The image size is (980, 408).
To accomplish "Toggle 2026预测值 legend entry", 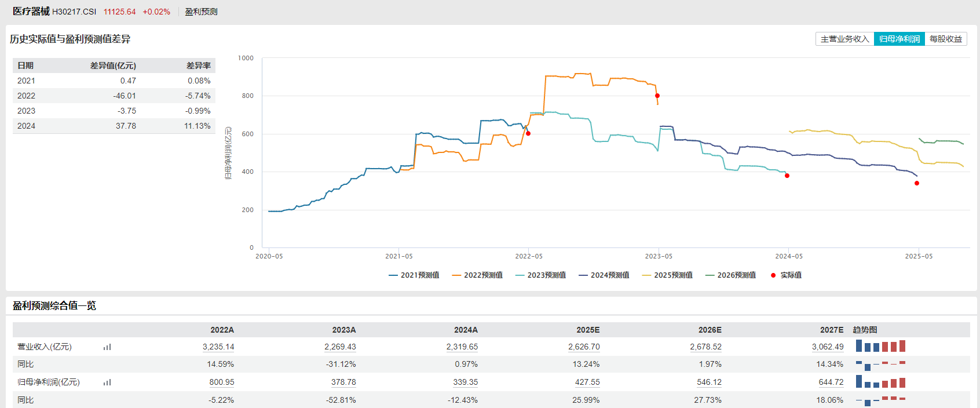I will tap(730, 275).
